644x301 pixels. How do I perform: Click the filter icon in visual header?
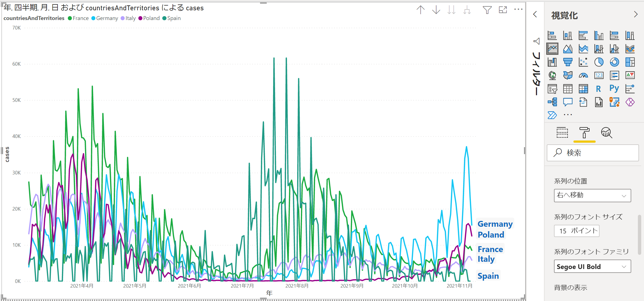[x=487, y=10]
